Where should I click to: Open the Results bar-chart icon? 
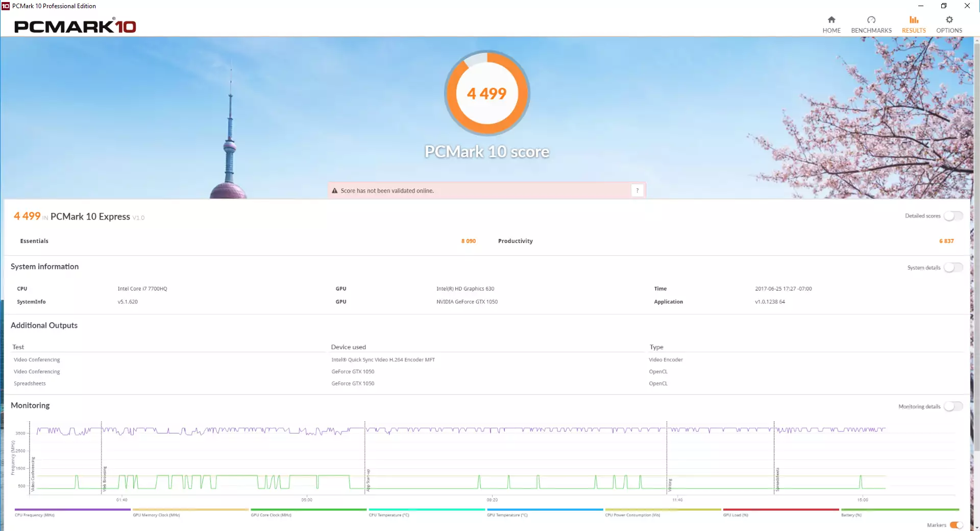click(x=914, y=20)
